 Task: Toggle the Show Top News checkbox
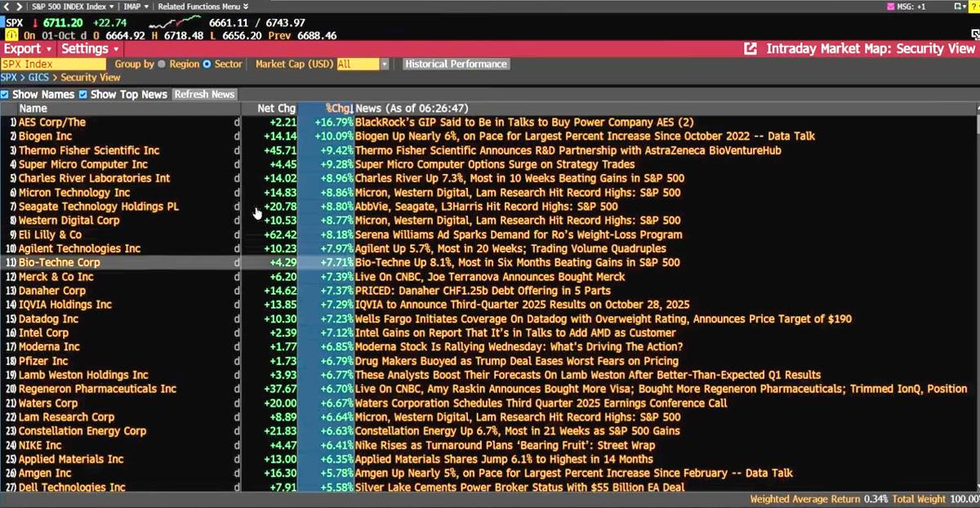pos(83,95)
